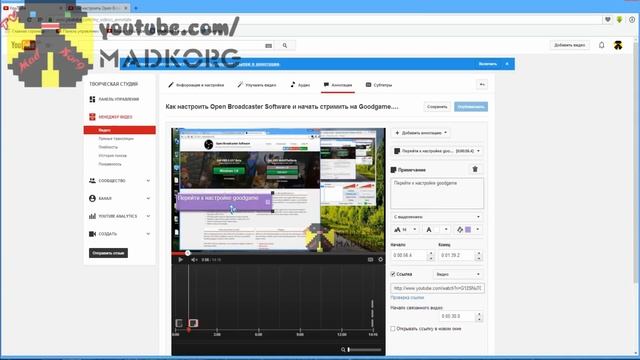Screen dimensions: 640x360
Task: Open the annotation selector dropdown
Action: (x=437, y=151)
